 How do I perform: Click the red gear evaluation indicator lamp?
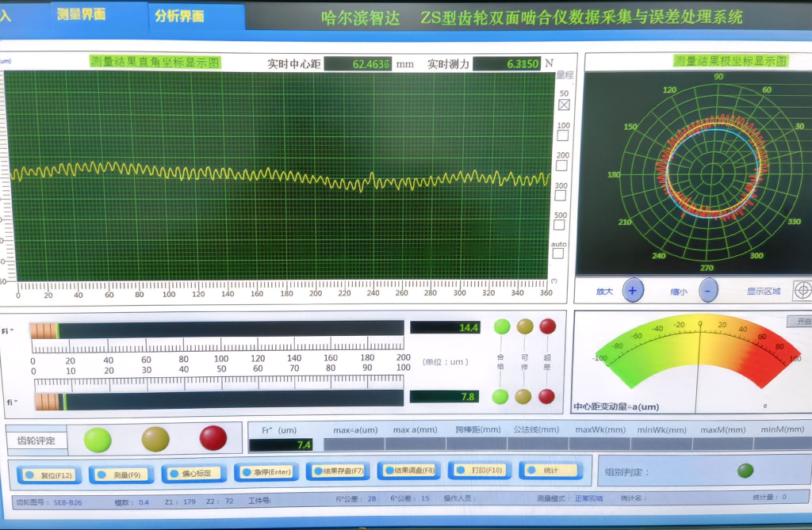click(213, 437)
